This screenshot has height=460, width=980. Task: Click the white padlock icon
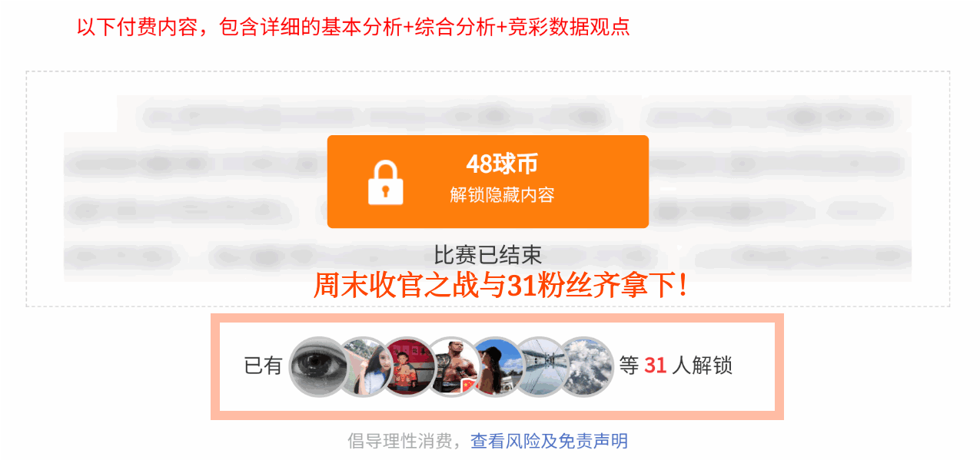point(386,182)
